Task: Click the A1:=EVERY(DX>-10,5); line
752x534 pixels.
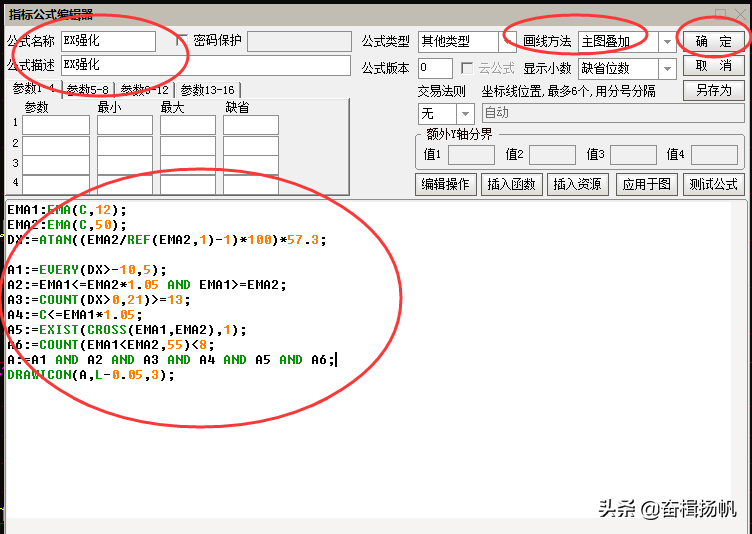Action: 87,270
